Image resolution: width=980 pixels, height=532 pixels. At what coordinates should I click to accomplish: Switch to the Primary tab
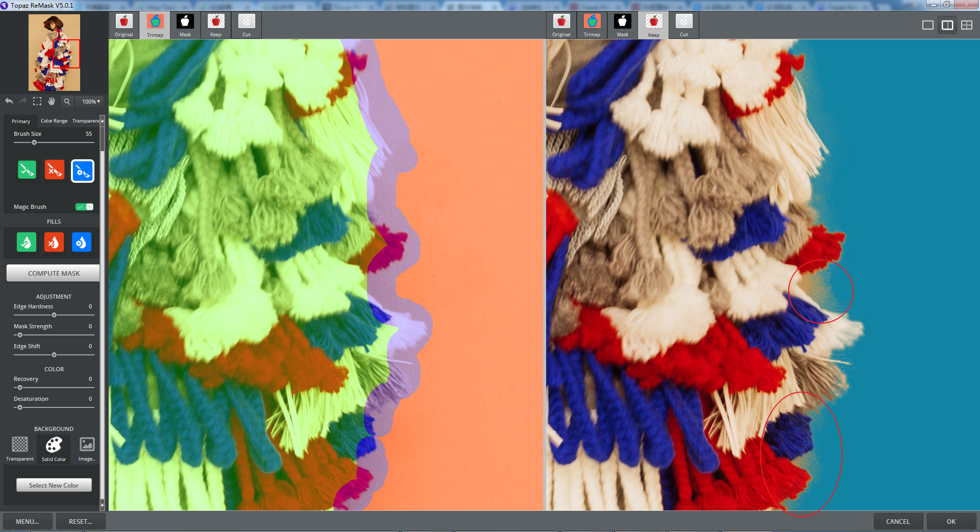[x=21, y=121]
